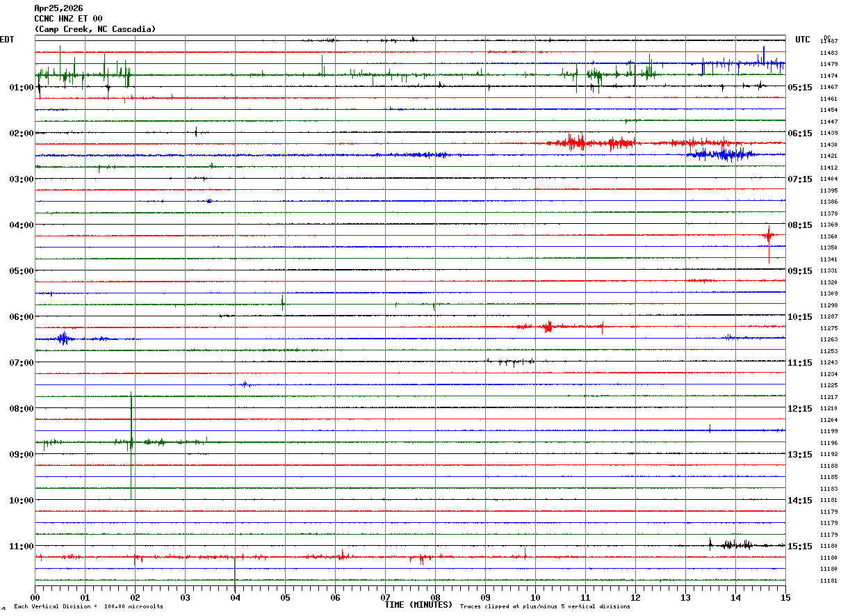Click the 09:15 UTC time label
Screen dimensions: 841x616
800,271
